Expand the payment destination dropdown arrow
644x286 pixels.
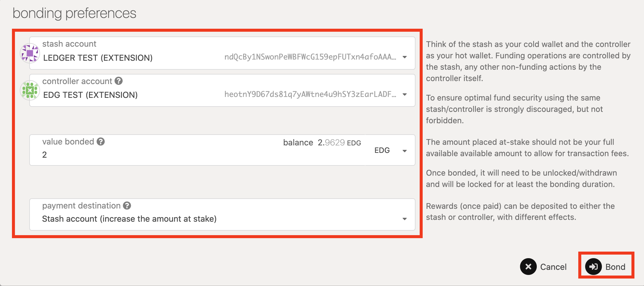pyautogui.click(x=405, y=219)
